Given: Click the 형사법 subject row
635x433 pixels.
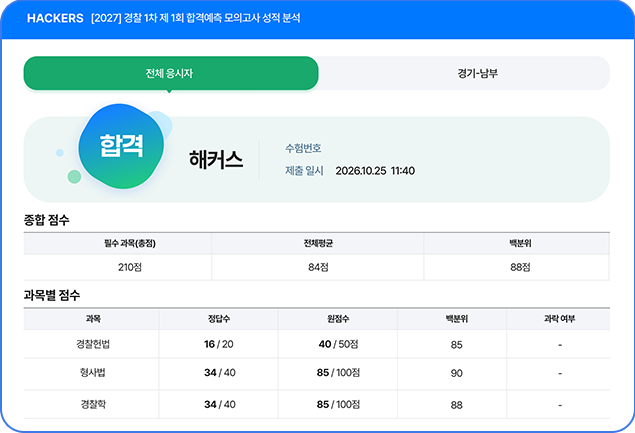Looking at the screenshot, I should pos(317,373).
